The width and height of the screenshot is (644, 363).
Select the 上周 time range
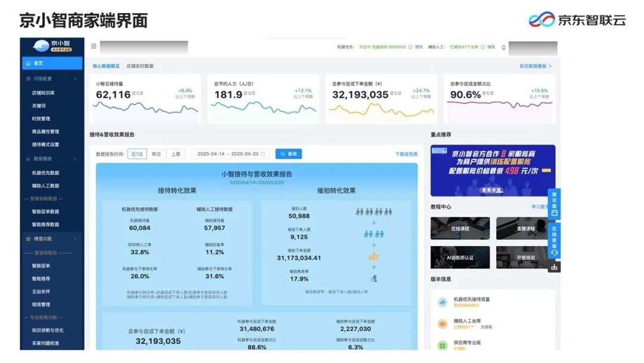(175, 154)
